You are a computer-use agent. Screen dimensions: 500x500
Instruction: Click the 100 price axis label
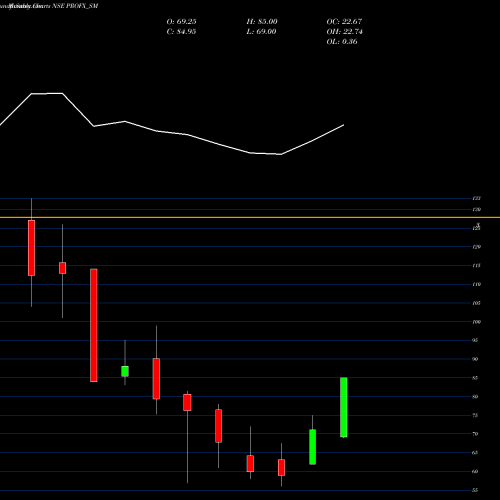[476, 322]
